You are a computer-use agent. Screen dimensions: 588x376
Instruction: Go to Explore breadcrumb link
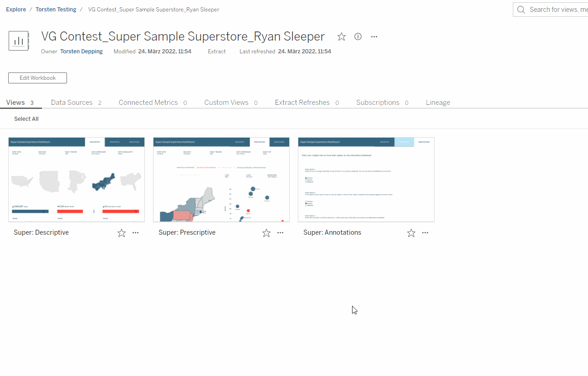pyautogui.click(x=16, y=10)
